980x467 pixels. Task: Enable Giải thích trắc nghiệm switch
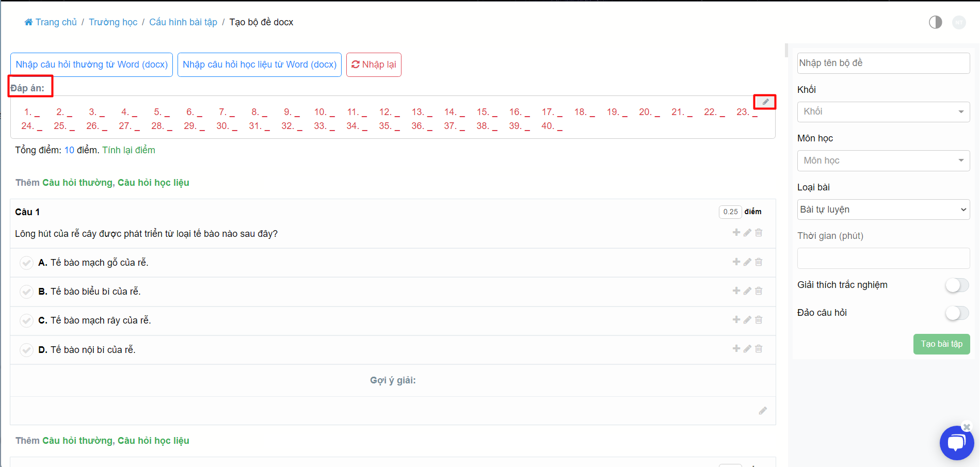tap(957, 285)
